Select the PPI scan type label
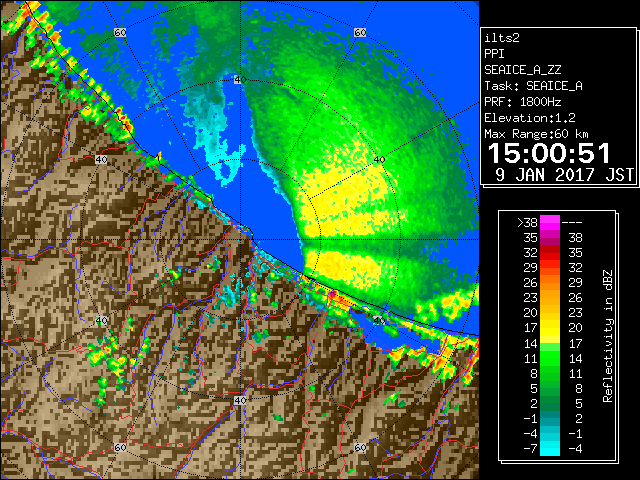 (x=494, y=54)
